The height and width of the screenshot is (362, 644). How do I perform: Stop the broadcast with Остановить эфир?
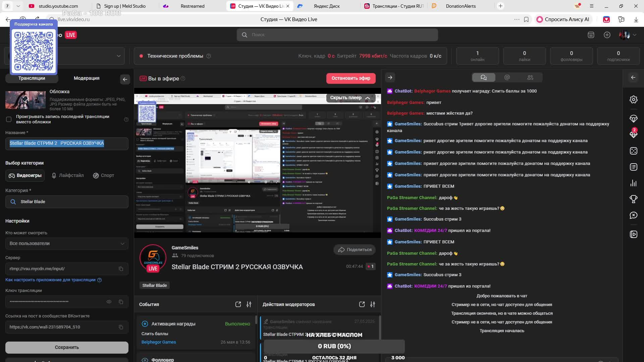351,78
